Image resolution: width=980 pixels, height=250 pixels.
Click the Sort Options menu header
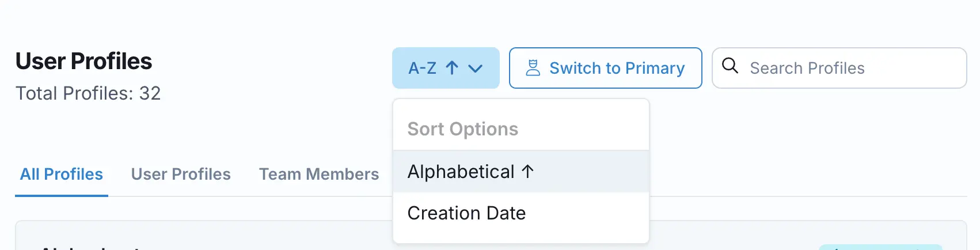point(463,129)
